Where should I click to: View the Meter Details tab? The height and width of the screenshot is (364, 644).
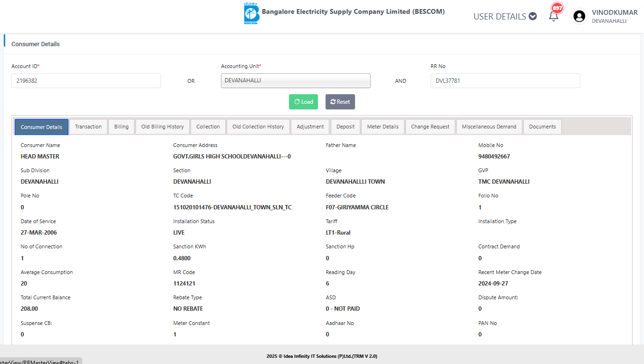tap(383, 127)
